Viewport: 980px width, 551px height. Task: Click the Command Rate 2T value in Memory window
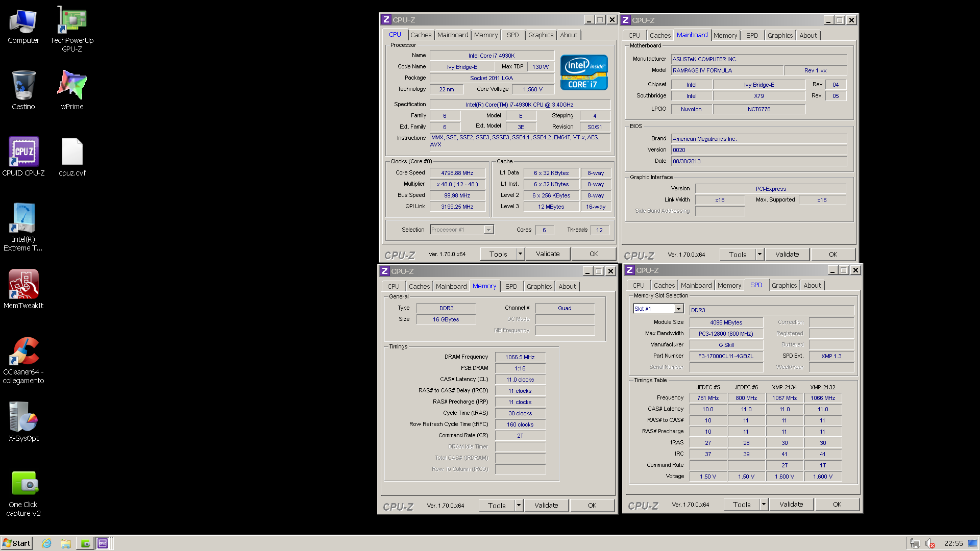520,436
